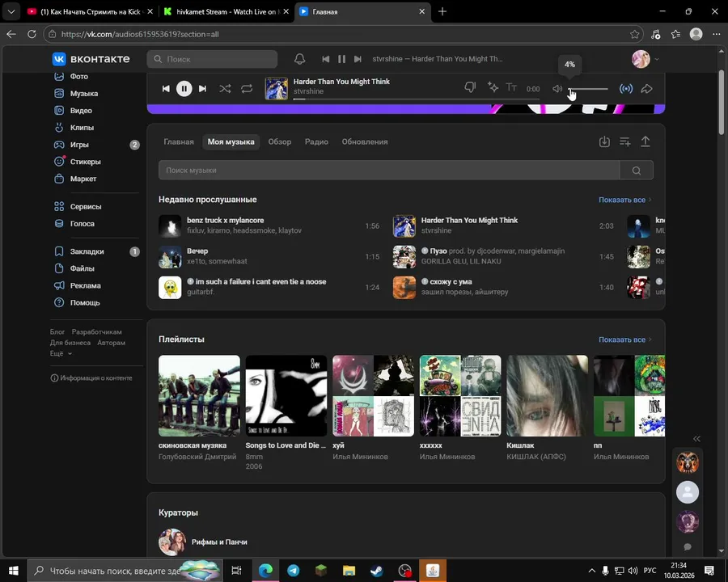728x582 pixels.
Task: Switch to the Обновления tab
Action: [365, 141]
